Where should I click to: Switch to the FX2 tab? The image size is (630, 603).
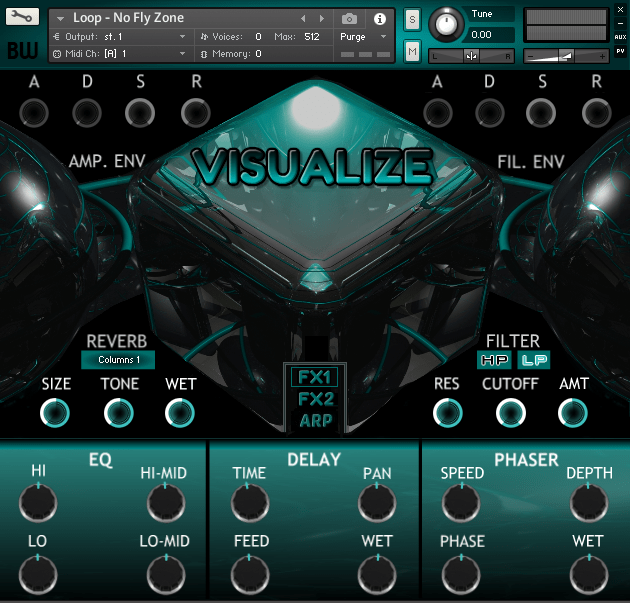click(316, 399)
